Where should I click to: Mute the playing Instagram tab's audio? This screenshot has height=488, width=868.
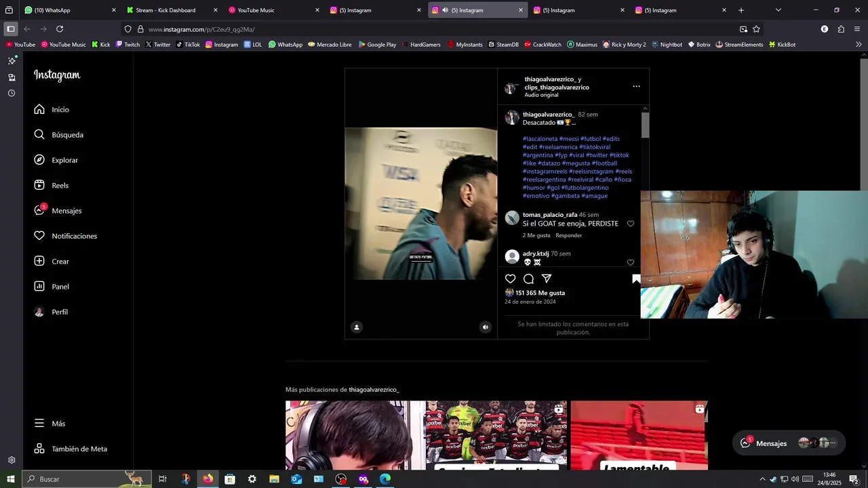[x=445, y=10]
